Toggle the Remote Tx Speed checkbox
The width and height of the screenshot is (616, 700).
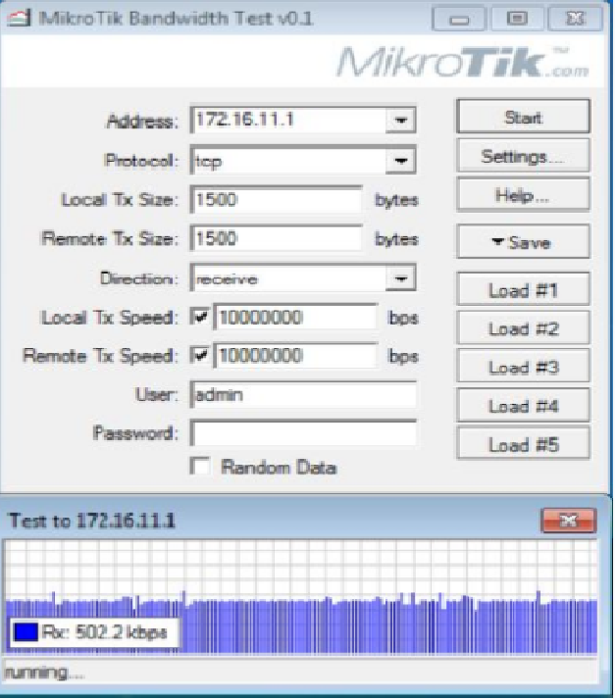(x=200, y=355)
